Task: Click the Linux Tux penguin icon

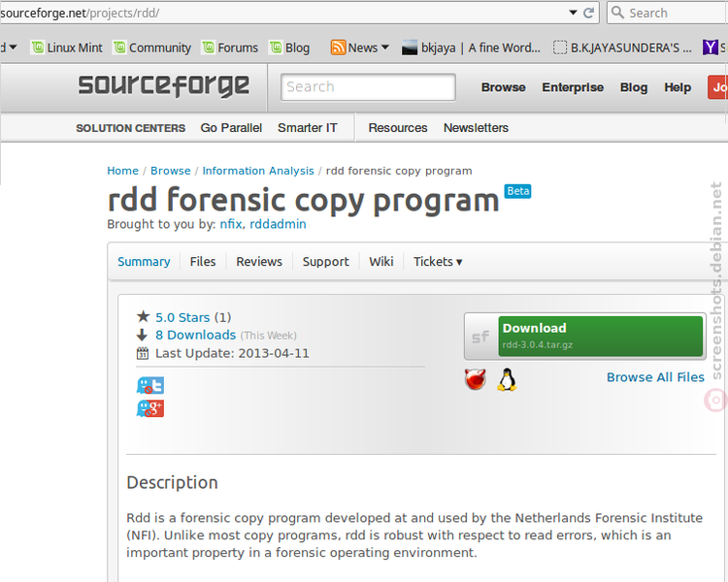Action: pos(507,379)
